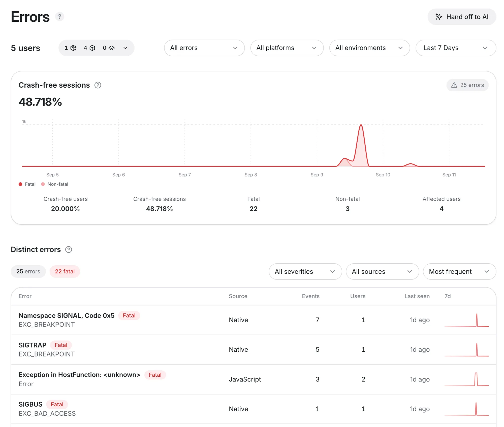This screenshot has height=427, width=504.
Task: Click the 22 fatal filter pill
Action: 65,271
